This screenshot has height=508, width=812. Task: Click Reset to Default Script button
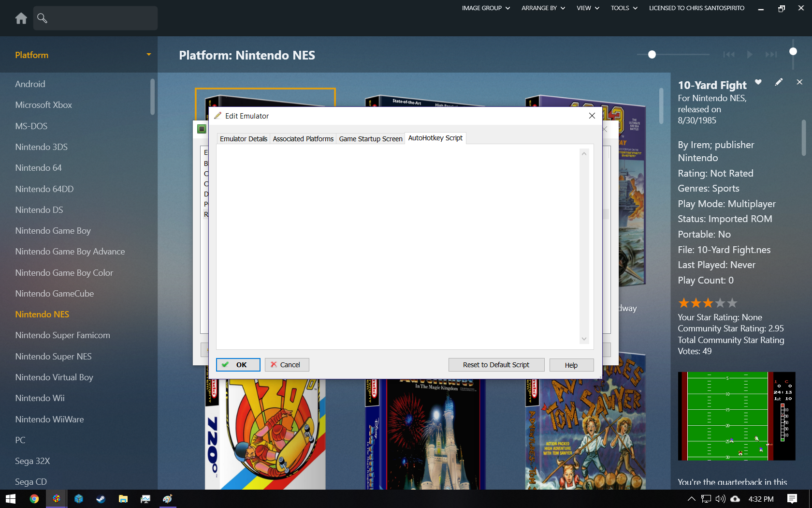pyautogui.click(x=496, y=365)
